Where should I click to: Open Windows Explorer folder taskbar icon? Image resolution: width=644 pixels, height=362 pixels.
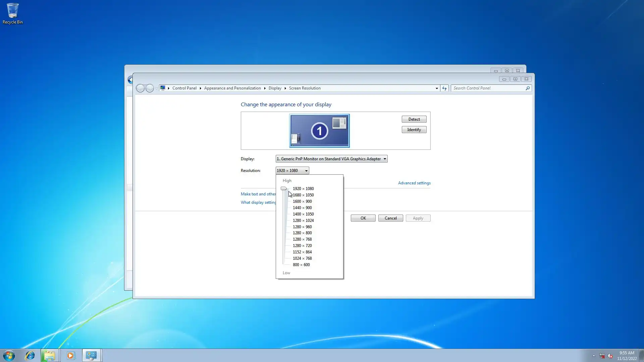click(x=50, y=355)
